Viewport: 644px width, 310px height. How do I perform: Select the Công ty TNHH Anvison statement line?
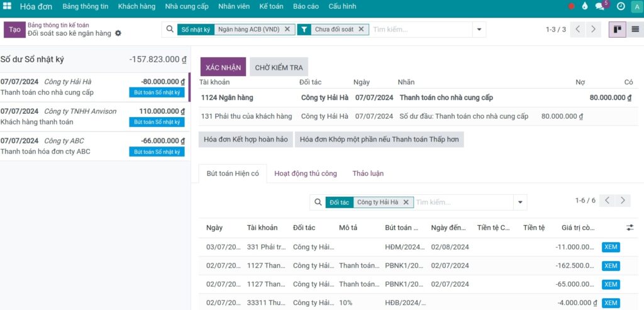94,116
